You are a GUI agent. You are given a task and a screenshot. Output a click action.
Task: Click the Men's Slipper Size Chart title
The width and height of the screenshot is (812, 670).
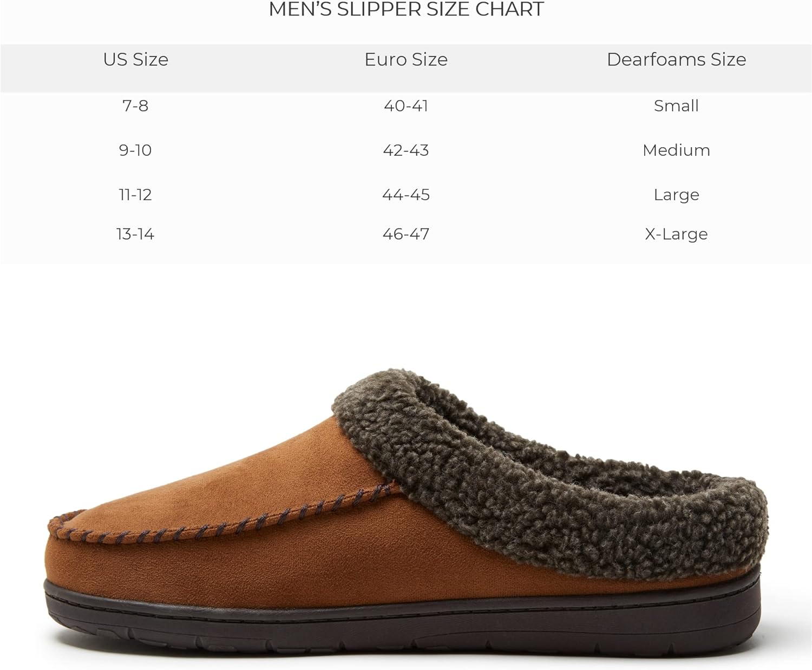point(406,9)
